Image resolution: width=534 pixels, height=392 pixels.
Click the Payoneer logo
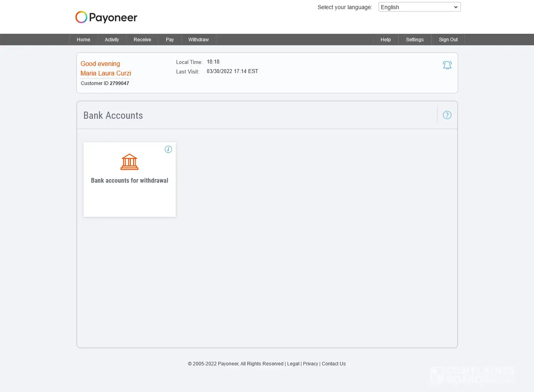pyautogui.click(x=106, y=17)
